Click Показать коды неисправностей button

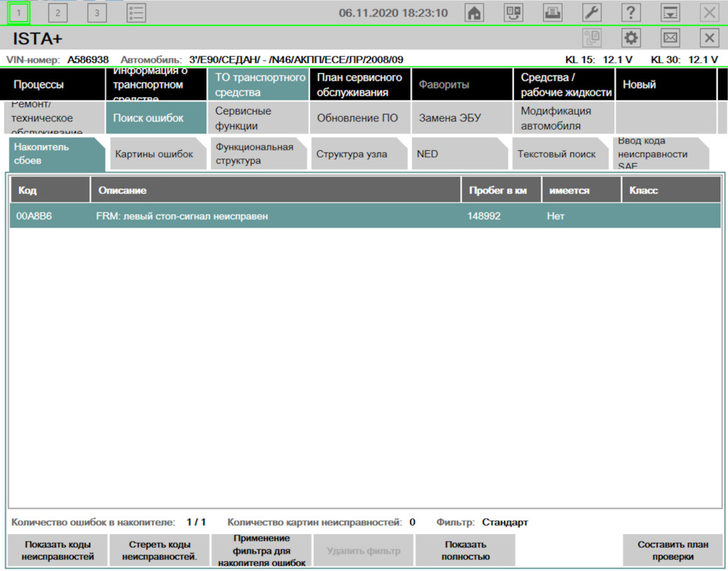58,550
